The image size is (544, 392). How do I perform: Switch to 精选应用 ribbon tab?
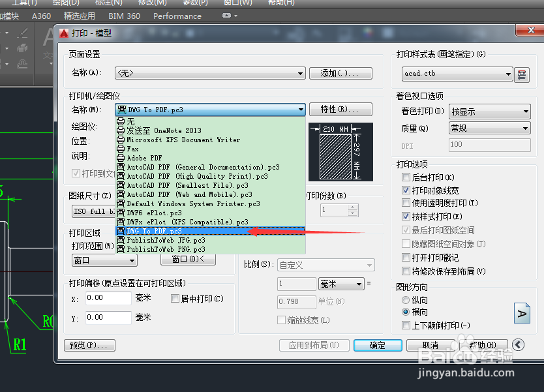[x=79, y=16]
